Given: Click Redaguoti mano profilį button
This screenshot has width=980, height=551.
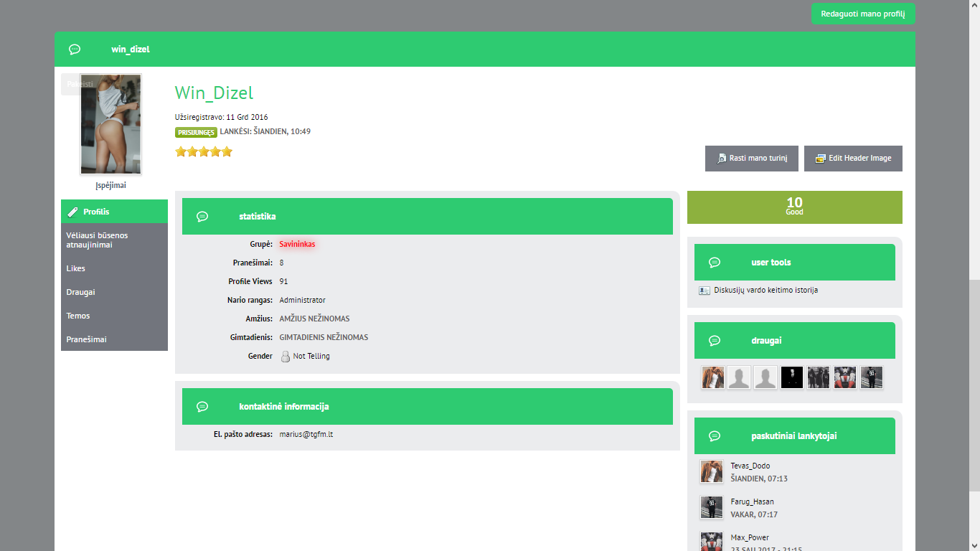Looking at the screenshot, I should (863, 14).
